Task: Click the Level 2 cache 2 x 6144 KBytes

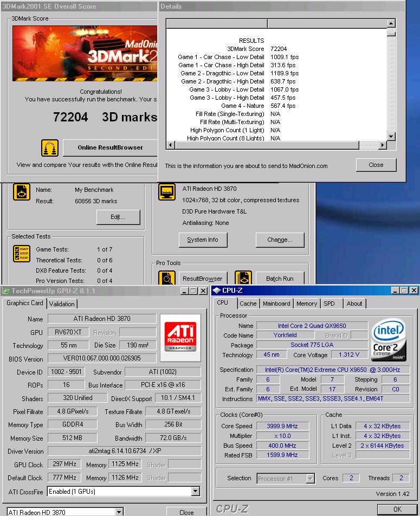Action: pyautogui.click(x=383, y=446)
